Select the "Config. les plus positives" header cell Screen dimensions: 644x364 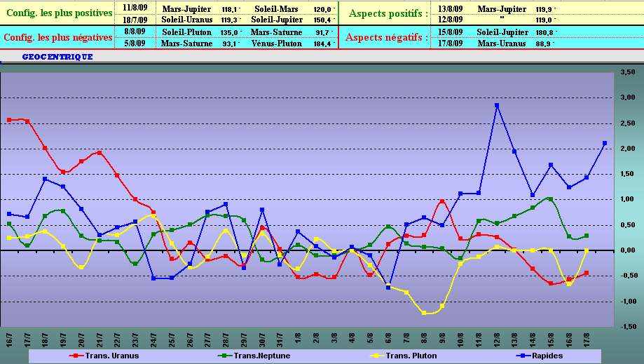pyautogui.click(x=58, y=13)
